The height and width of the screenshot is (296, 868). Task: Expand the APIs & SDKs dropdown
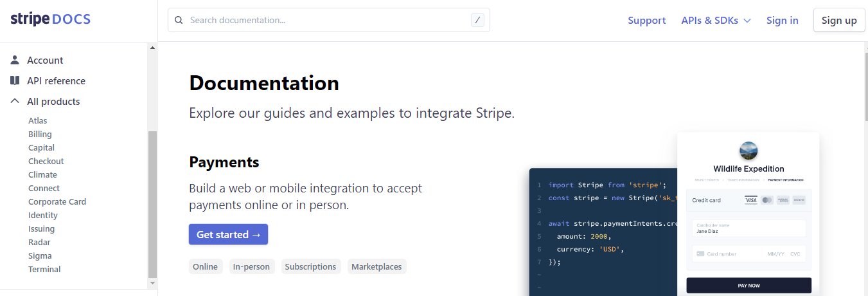point(716,20)
